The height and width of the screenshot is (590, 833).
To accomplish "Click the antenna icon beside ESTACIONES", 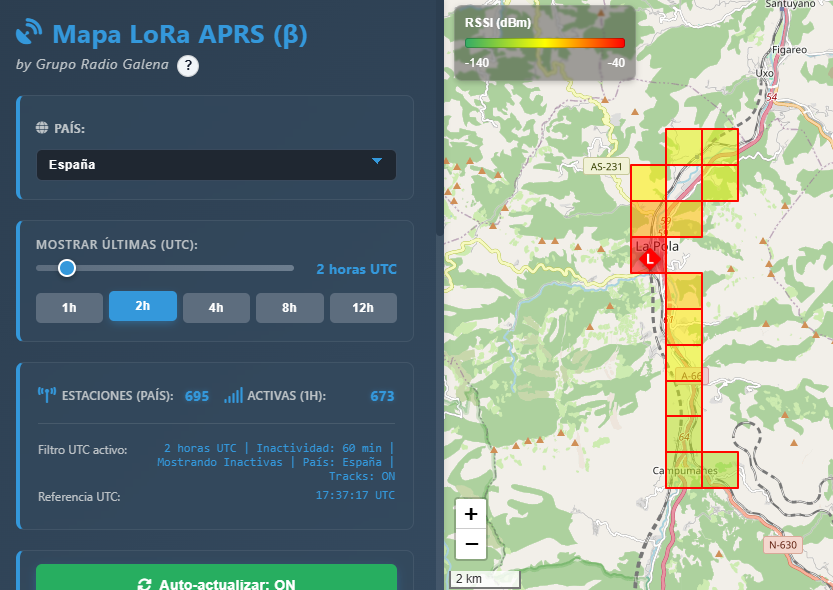I will point(46,396).
